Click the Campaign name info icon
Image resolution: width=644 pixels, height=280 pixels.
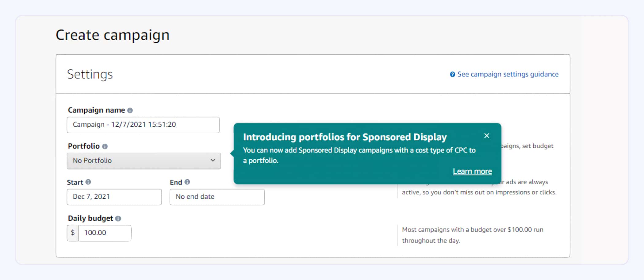tap(130, 110)
